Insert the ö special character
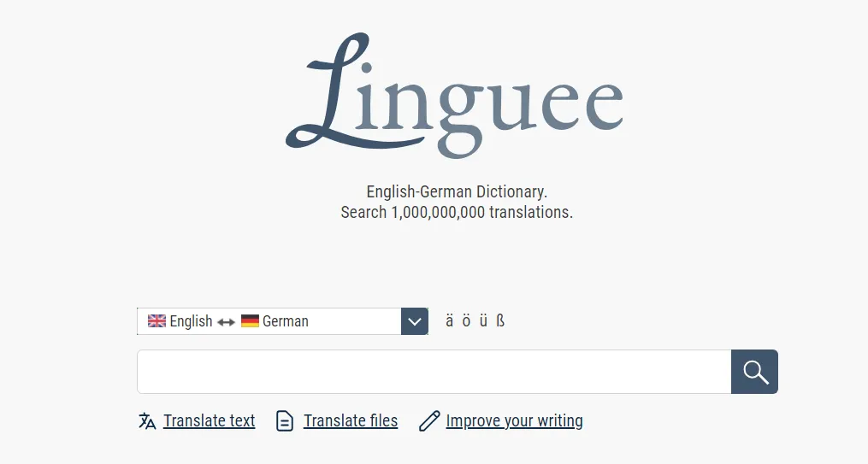 click(x=467, y=321)
